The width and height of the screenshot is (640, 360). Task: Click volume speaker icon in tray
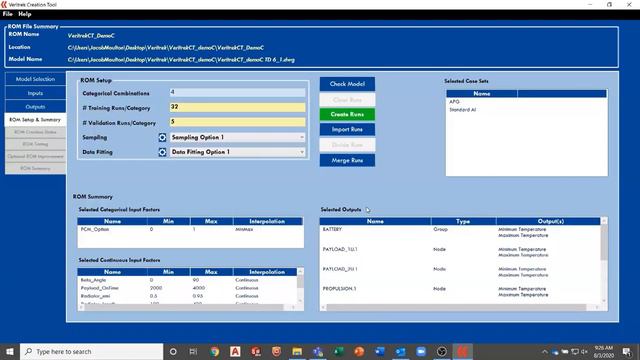click(584, 351)
